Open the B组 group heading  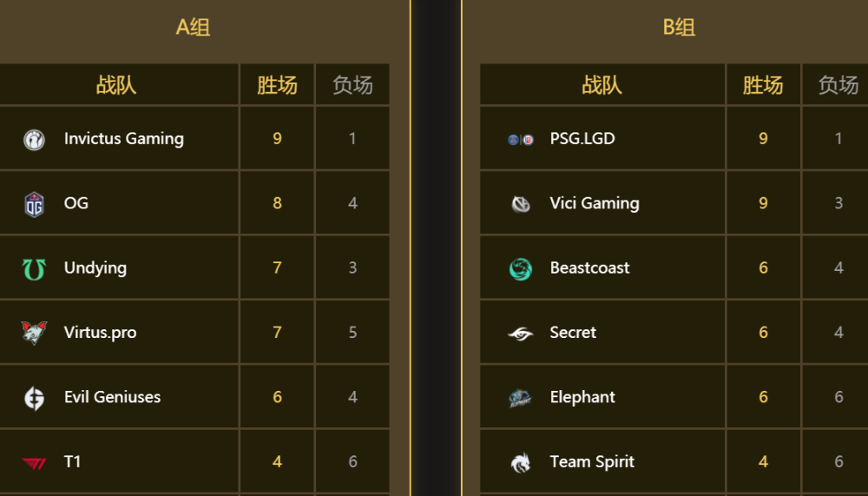click(680, 27)
